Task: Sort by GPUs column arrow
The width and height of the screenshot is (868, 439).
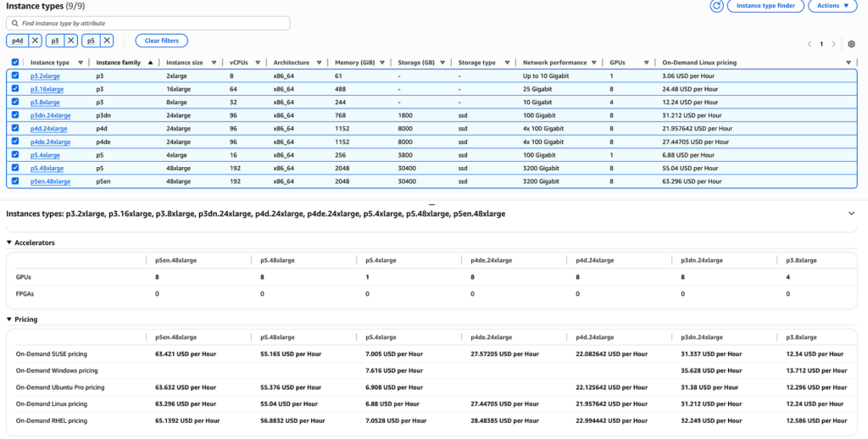Action: 646,63
